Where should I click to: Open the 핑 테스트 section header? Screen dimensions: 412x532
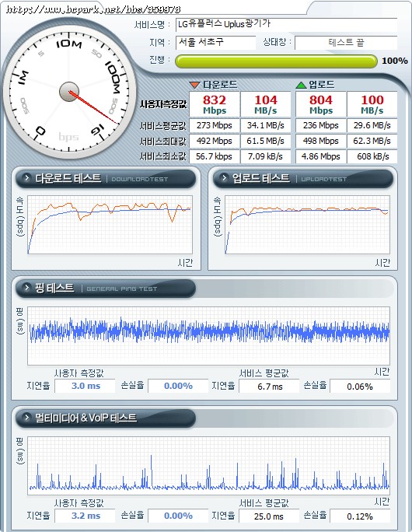pos(106,289)
